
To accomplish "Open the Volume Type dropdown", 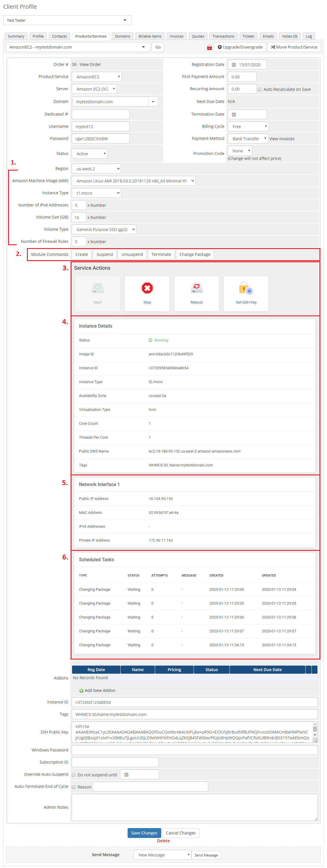I will (104, 230).
